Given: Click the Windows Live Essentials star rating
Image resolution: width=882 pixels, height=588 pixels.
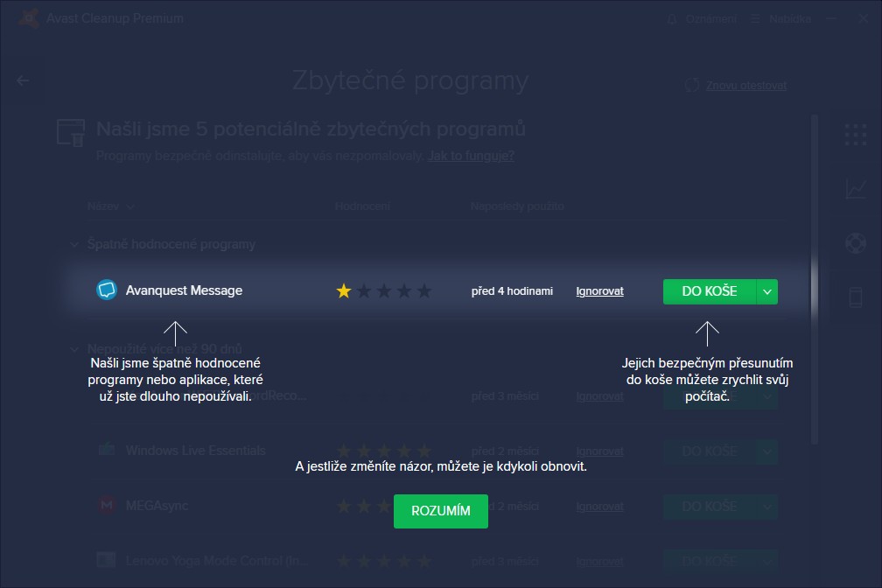Looking at the screenshot, I should [383, 451].
